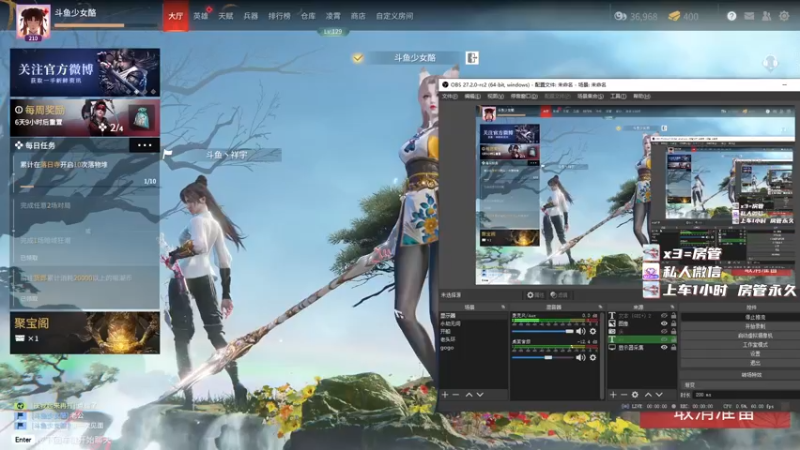Click the 工作室模式 button
This screenshot has height=450, width=800.
(741, 344)
